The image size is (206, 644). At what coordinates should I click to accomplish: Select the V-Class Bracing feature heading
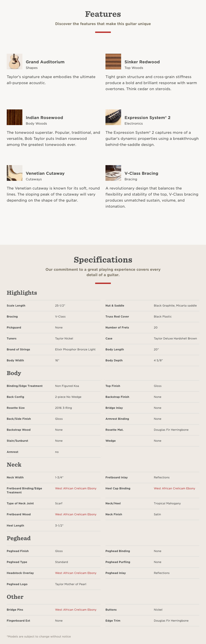click(141, 173)
